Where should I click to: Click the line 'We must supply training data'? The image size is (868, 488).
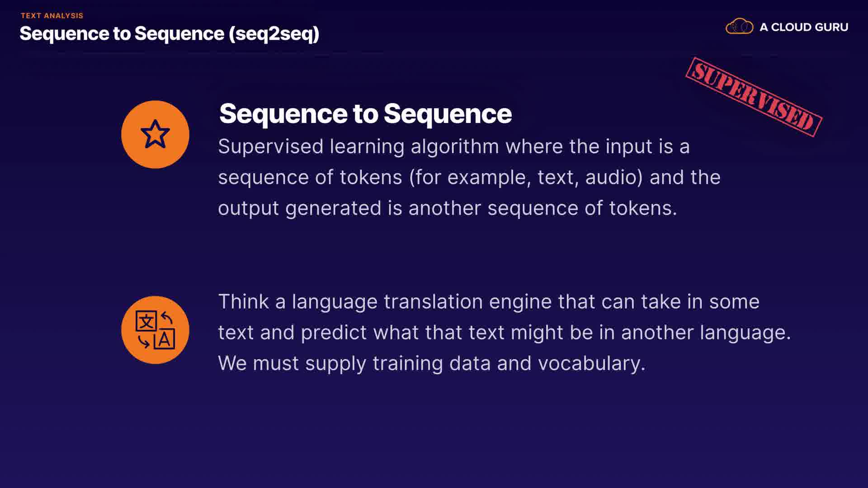click(x=431, y=363)
